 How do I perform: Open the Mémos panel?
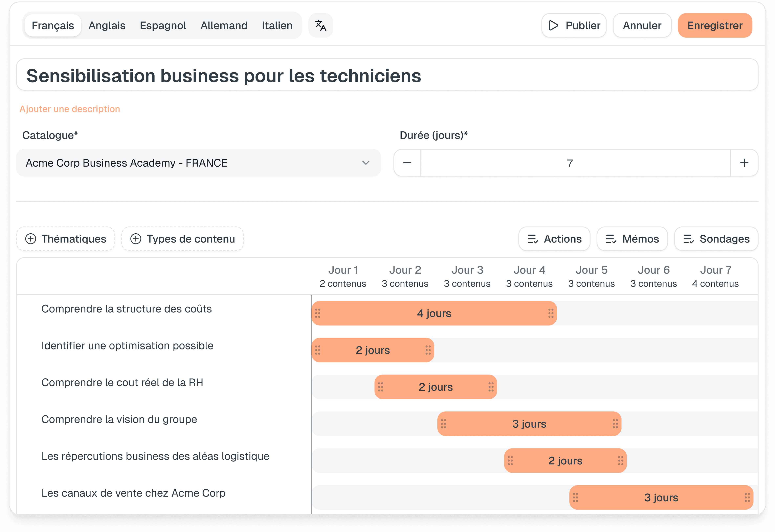click(x=632, y=239)
